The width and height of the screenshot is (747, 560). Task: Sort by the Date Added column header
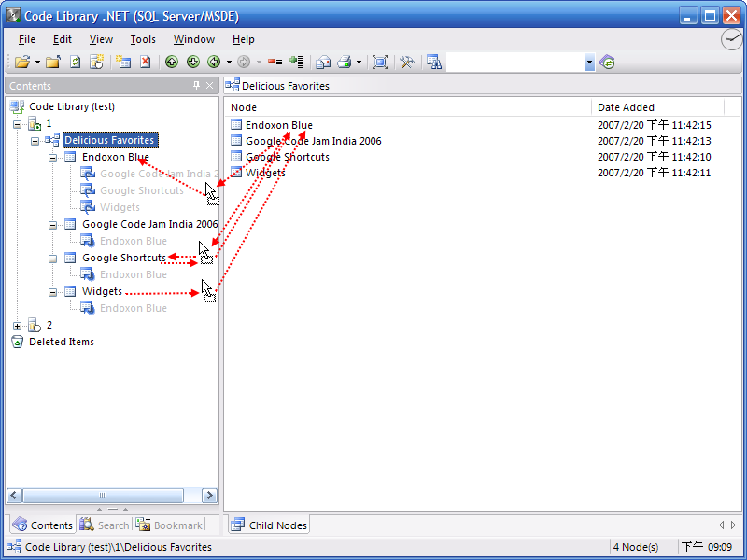(x=657, y=107)
